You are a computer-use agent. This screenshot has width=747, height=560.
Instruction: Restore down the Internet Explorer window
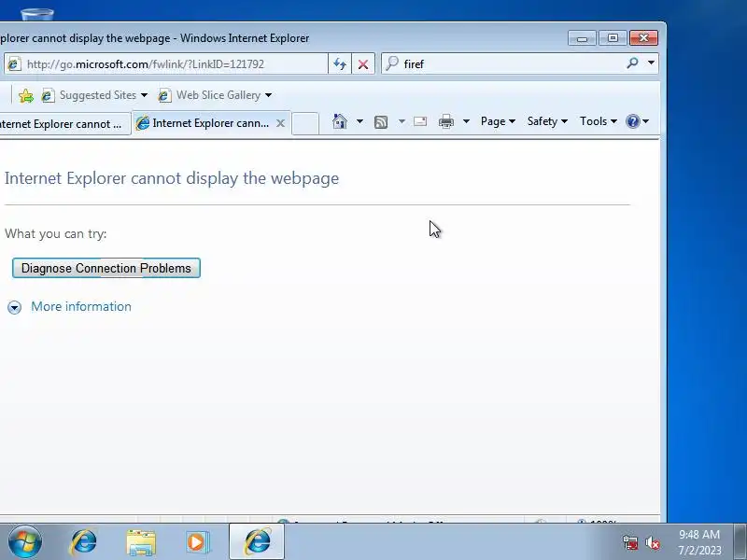click(613, 37)
